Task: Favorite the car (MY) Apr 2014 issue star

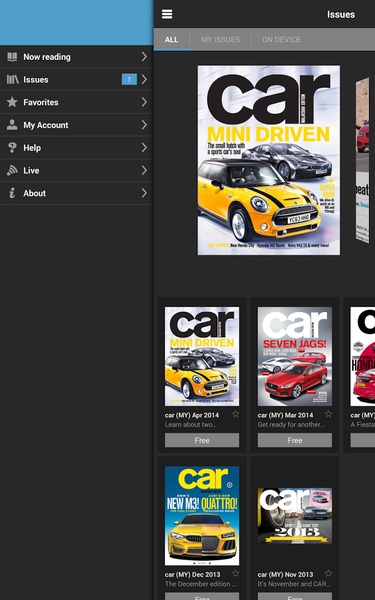Action: 235,414
